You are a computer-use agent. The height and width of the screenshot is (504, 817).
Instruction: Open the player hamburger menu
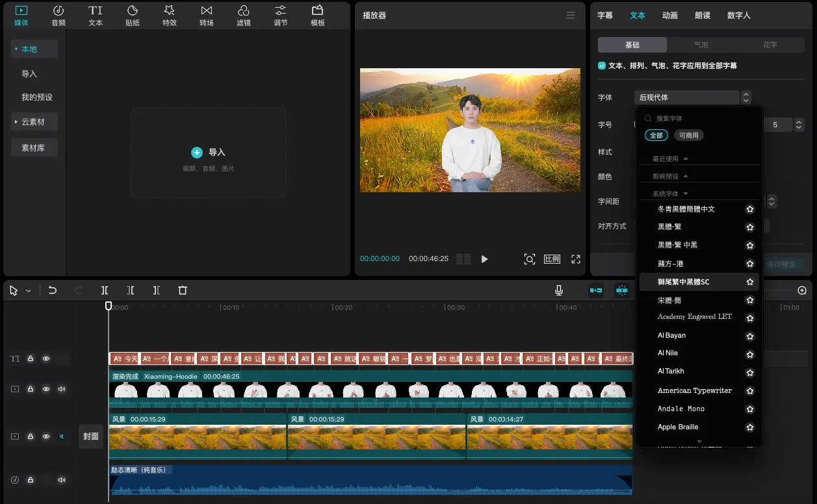point(571,16)
